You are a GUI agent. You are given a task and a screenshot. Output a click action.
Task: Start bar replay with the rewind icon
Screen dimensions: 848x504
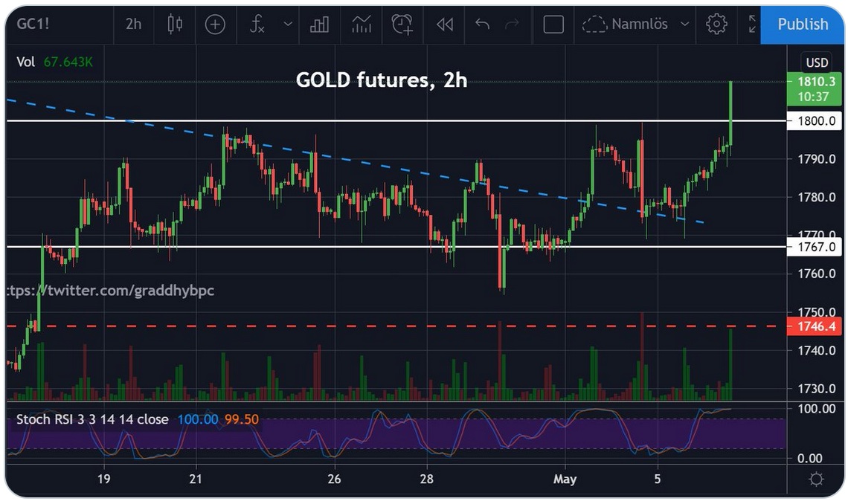click(445, 25)
